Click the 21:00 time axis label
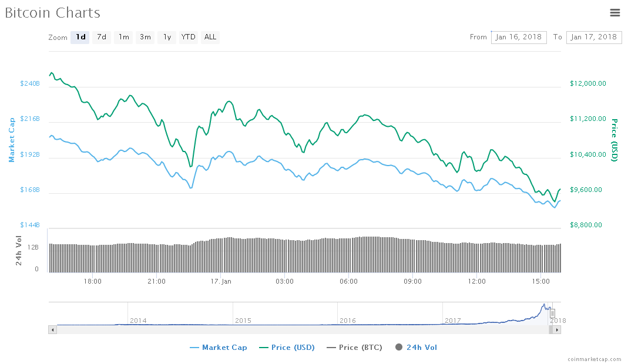This screenshot has width=628, height=364. [x=157, y=281]
